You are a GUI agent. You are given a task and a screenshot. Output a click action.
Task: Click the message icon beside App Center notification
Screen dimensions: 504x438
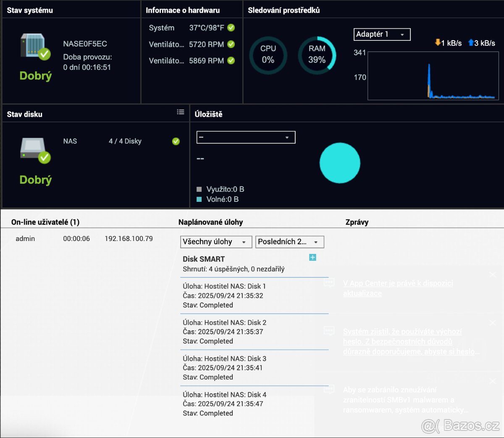point(329,283)
